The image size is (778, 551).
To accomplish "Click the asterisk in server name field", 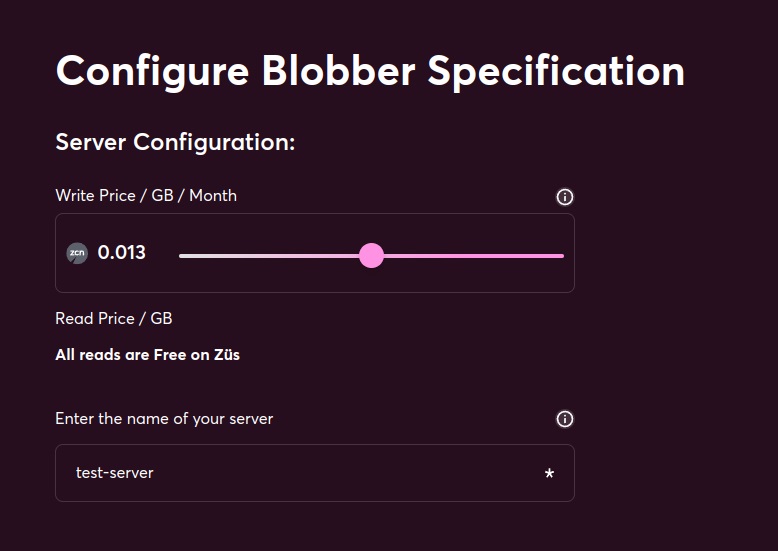I will click(549, 473).
